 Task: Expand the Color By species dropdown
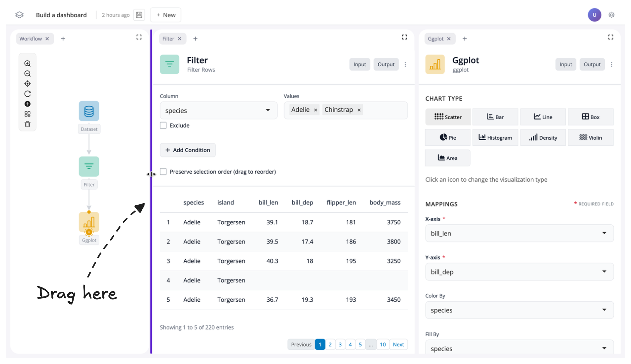(x=519, y=310)
